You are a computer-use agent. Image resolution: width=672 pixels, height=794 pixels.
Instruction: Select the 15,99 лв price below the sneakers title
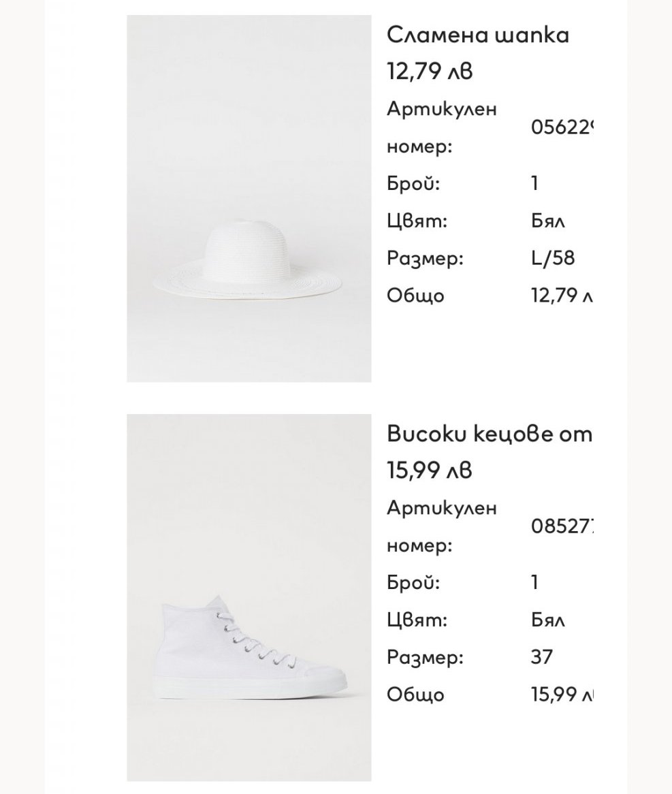point(429,470)
